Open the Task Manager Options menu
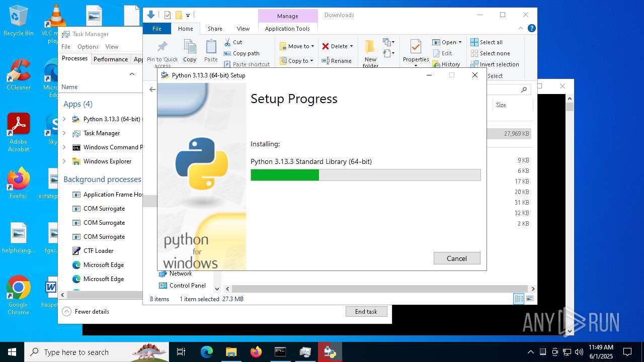 pos(88,47)
